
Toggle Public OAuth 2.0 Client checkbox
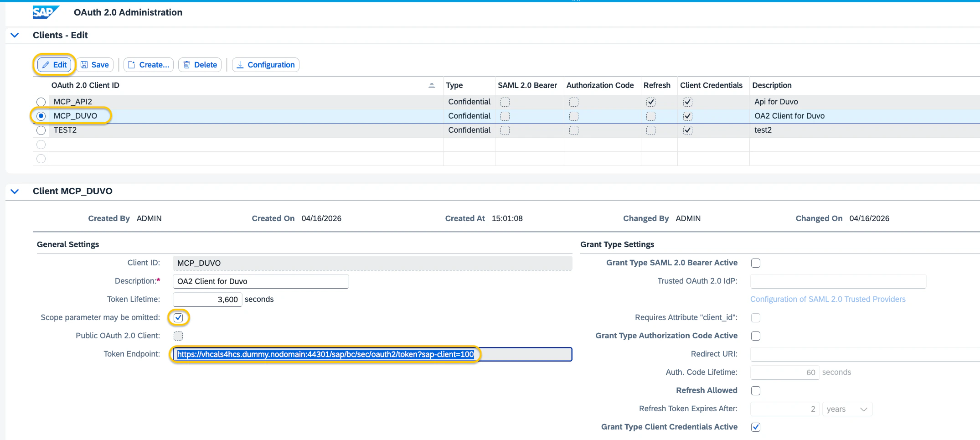178,336
